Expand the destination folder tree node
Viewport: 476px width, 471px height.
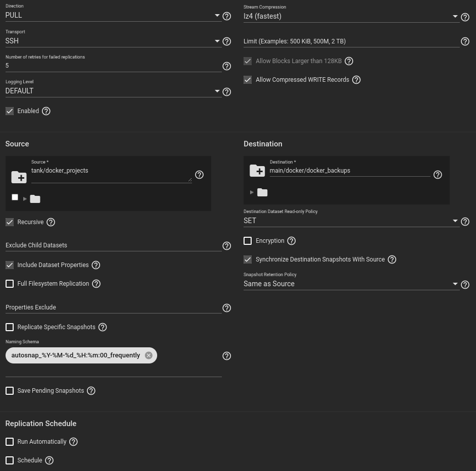coord(252,192)
